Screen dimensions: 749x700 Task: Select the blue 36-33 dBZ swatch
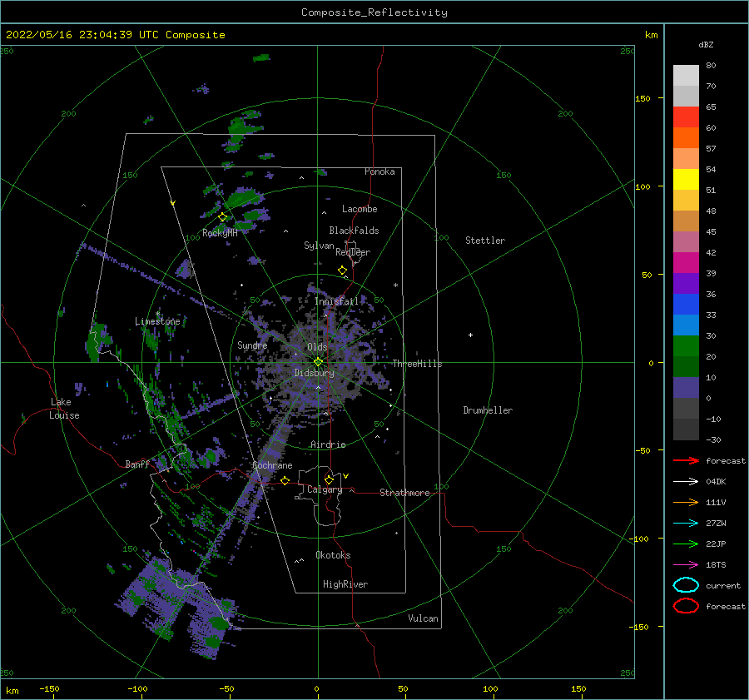pos(686,304)
